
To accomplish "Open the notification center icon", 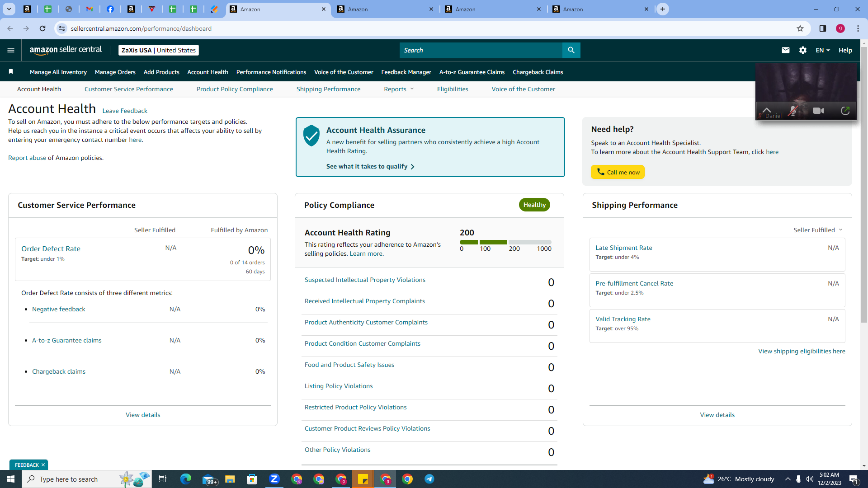I will click(x=854, y=479).
